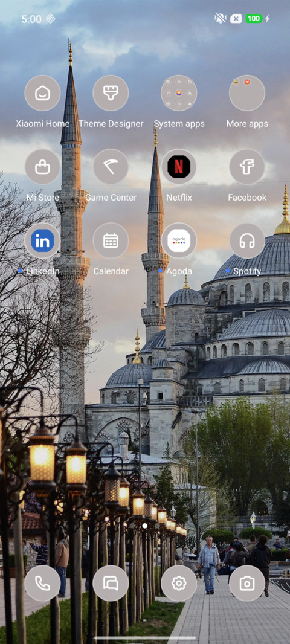Open the Xiaomi Home app

42,93
